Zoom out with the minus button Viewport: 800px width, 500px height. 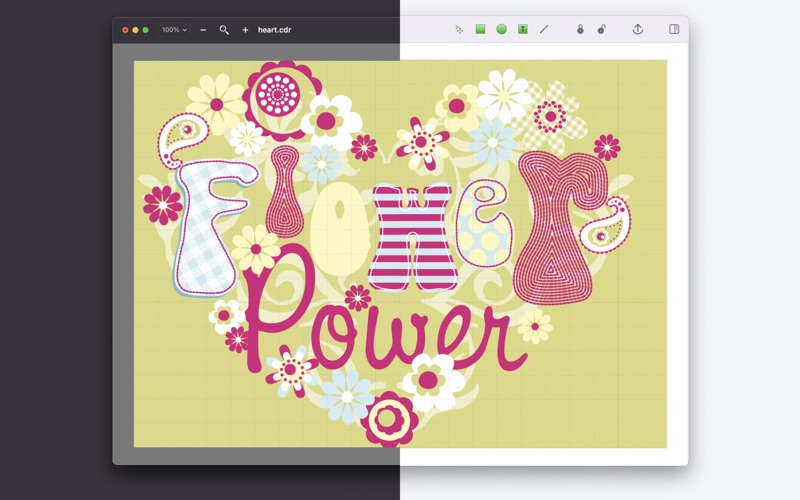[203, 30]
